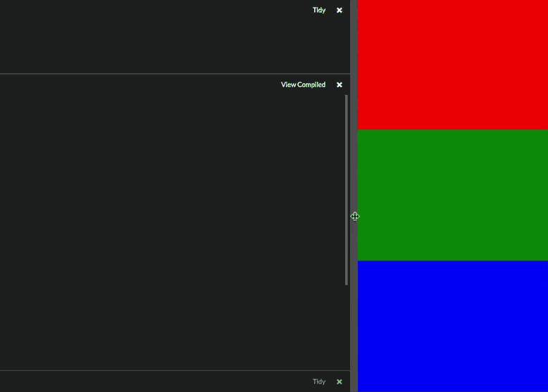Close the top editor pane

point(340,11)
